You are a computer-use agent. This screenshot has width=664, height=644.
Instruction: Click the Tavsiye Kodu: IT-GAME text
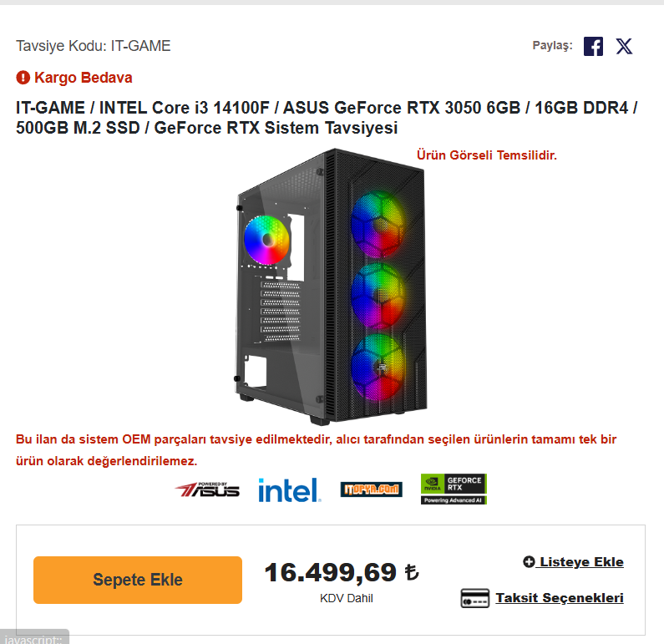[94, 46]
